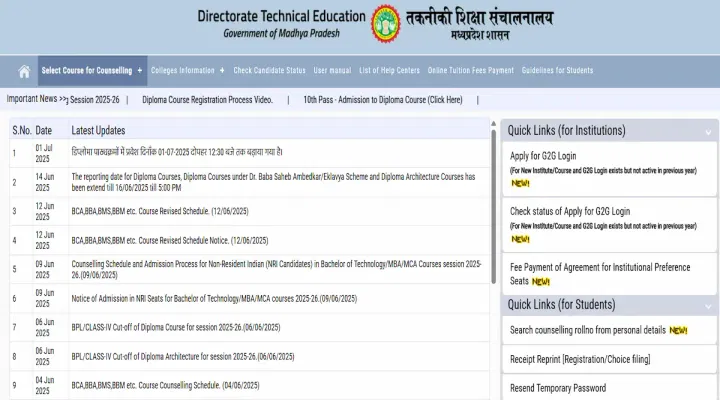Open Session 2025-26 news ticker item

(94, 100)
